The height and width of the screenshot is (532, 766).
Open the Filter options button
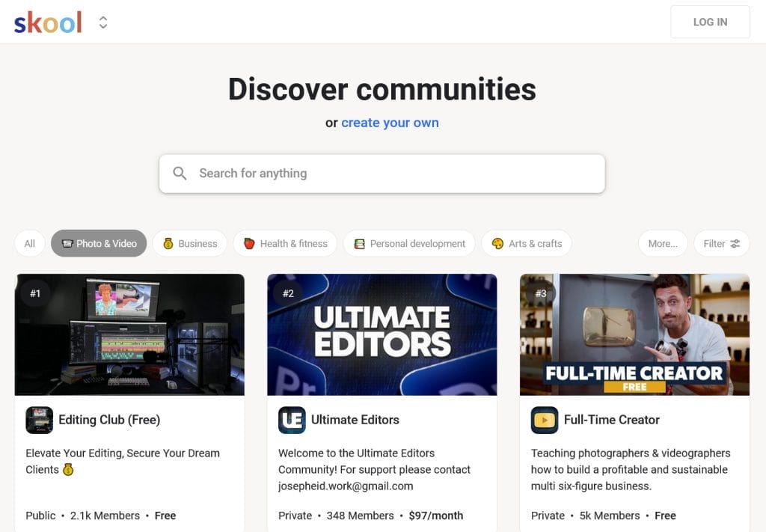click(722, 243)
